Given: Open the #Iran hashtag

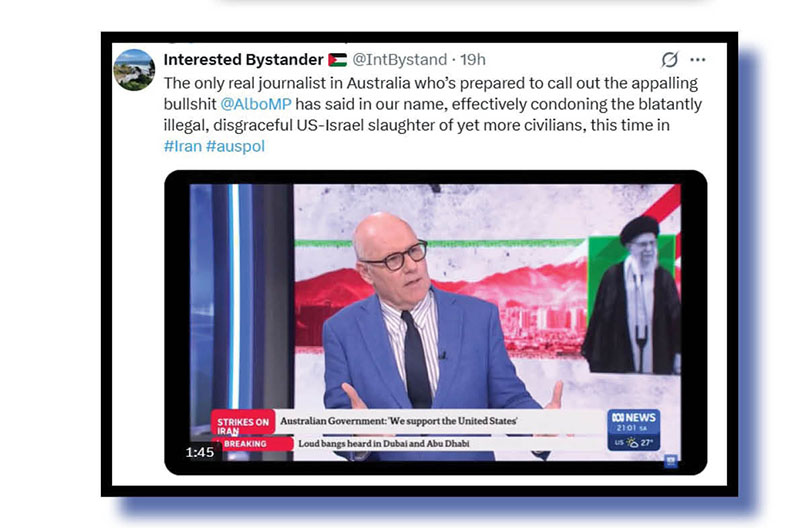Looking at the screenshot, I should coord(182,146).
